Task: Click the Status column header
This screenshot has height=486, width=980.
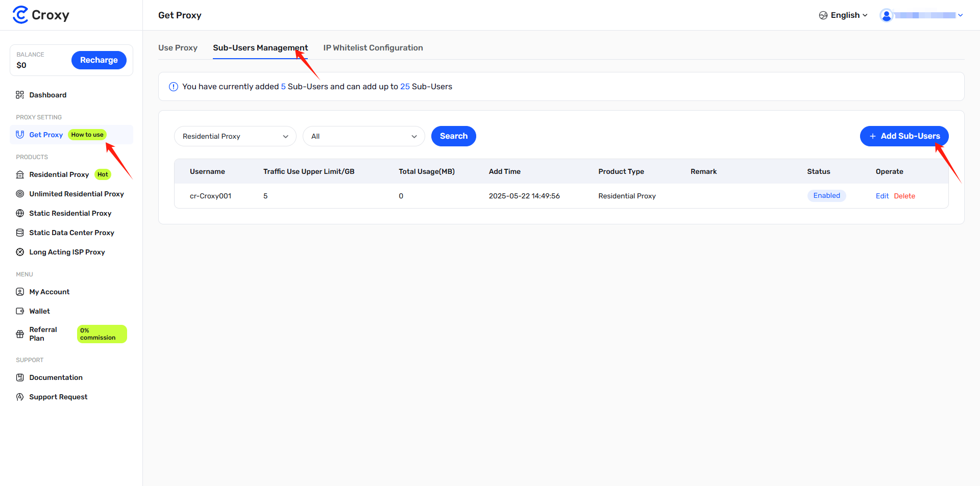Action: pyautogui.click(x=819, y=171)
